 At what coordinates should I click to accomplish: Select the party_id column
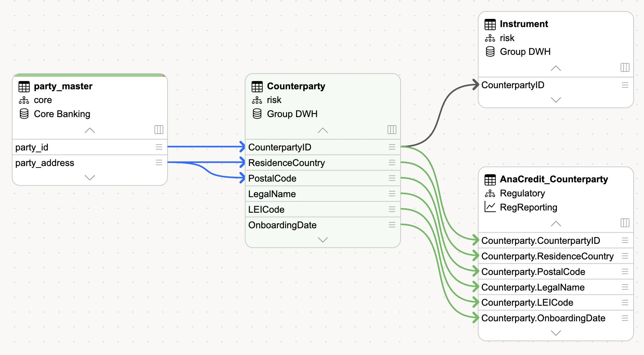pos(90,147)
